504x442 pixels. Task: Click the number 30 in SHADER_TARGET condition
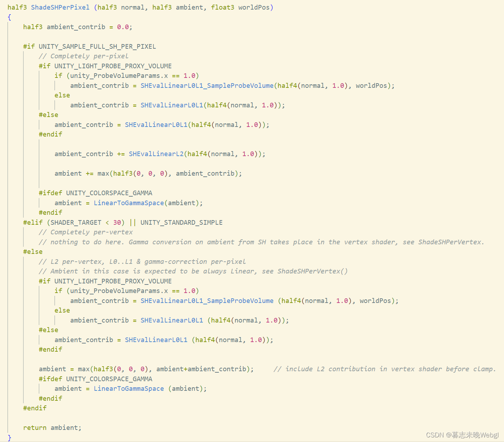pos(117,222)
